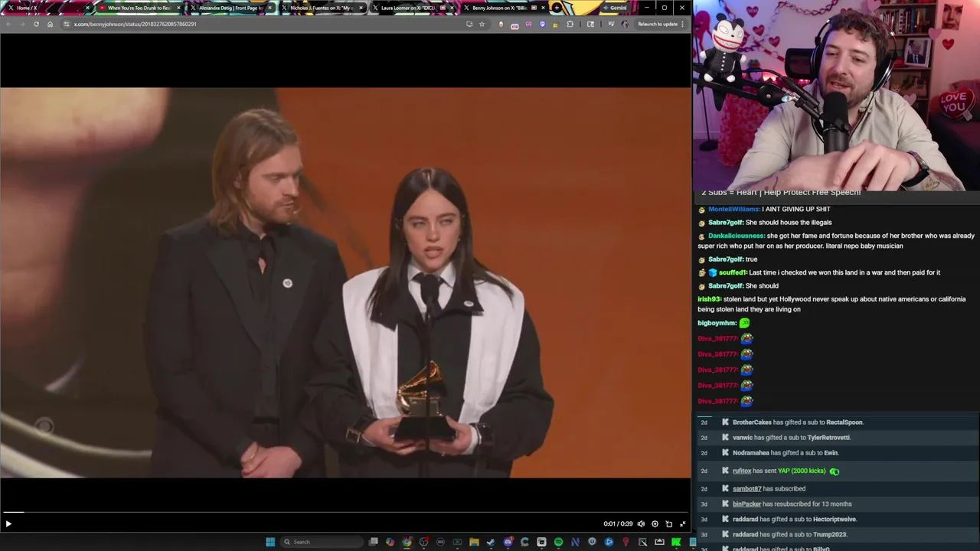Switch to the Home / X tab
The height and width of the screenshot is (551, 980).
(47, 8)
